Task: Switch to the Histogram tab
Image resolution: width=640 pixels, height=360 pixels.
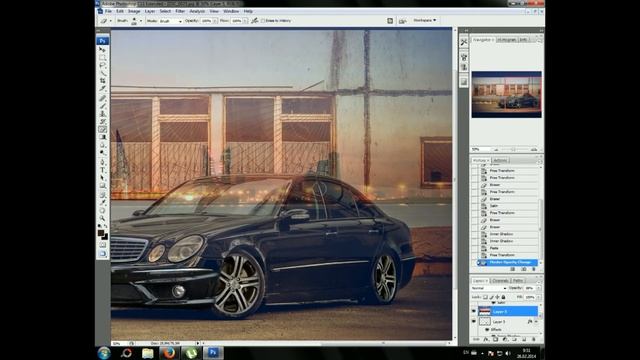Action: (507, 40)
